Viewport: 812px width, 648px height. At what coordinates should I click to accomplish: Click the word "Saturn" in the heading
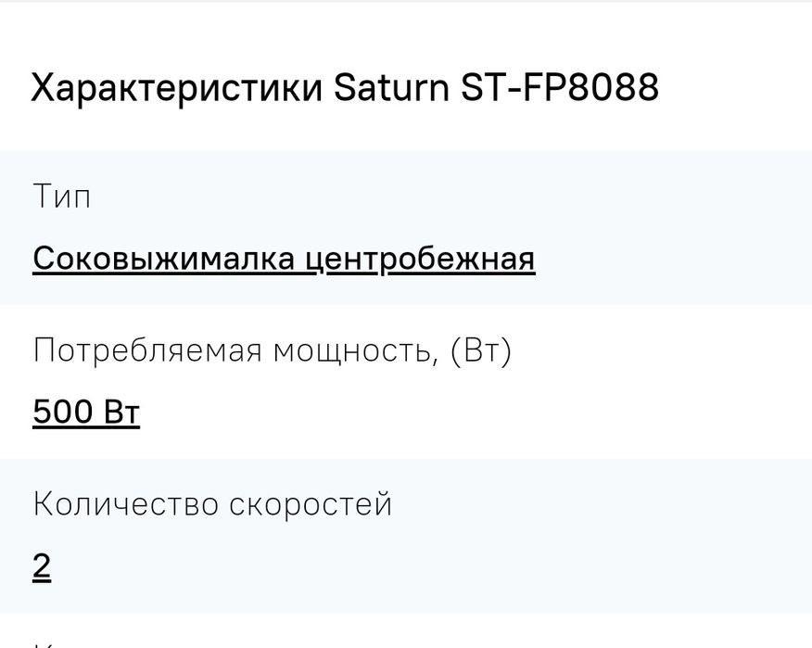pyautogui.click(x=391, y=88)
